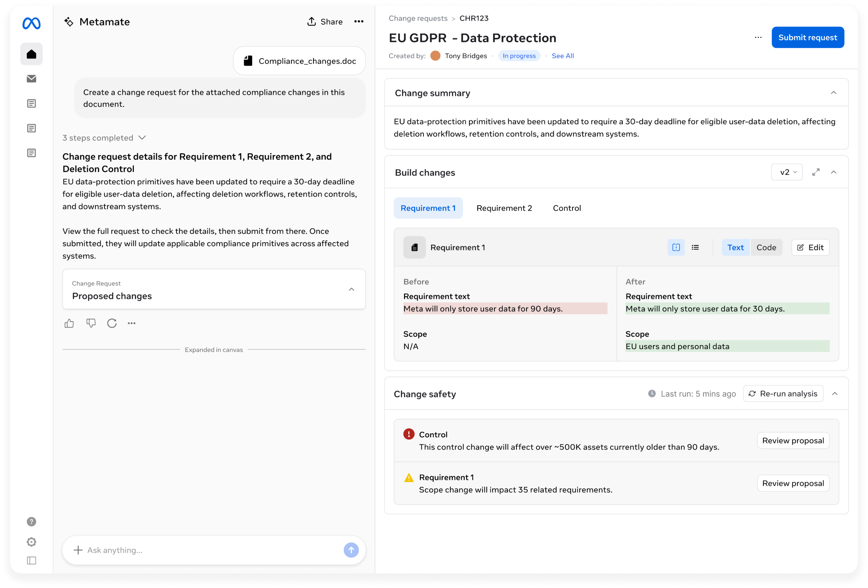Open the first document sidebar icon below mail

click(x=31, y=103)
